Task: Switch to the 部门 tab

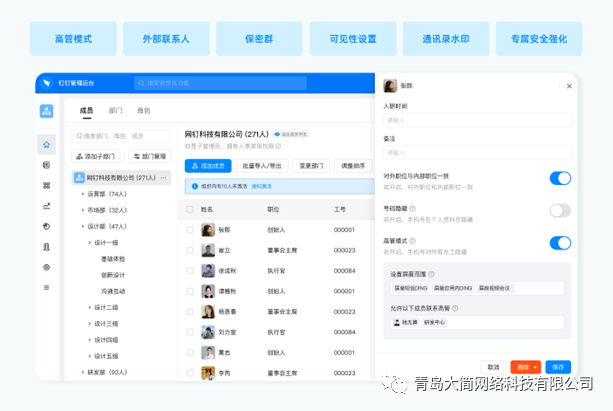Action: (x=115, y=111)
